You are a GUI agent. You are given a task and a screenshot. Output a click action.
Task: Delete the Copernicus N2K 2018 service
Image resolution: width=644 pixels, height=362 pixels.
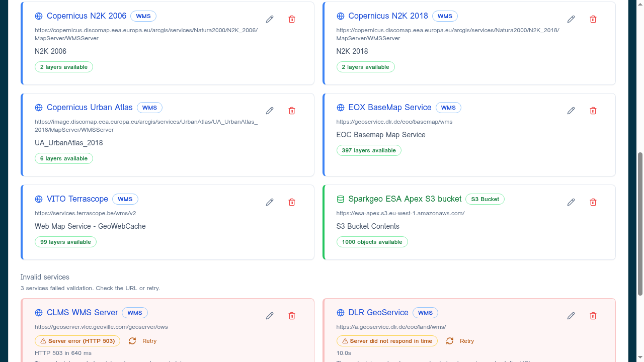tap(593, 19)
